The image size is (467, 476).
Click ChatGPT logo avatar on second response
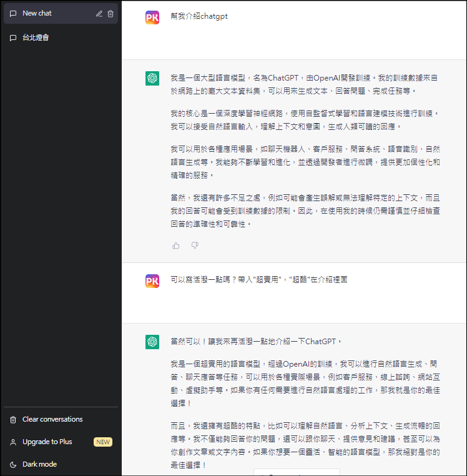pos(152,342)
